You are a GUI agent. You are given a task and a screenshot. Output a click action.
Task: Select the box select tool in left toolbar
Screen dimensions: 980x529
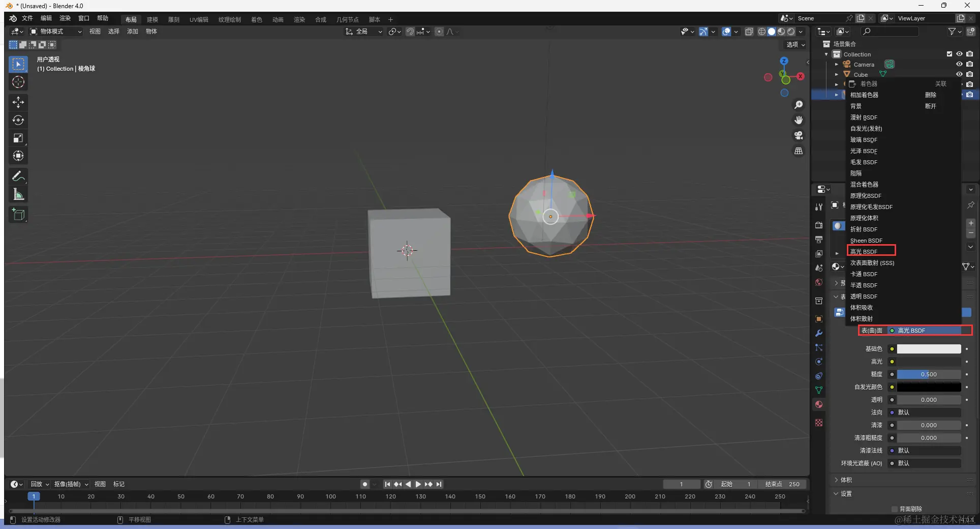(x=18, y=64)
